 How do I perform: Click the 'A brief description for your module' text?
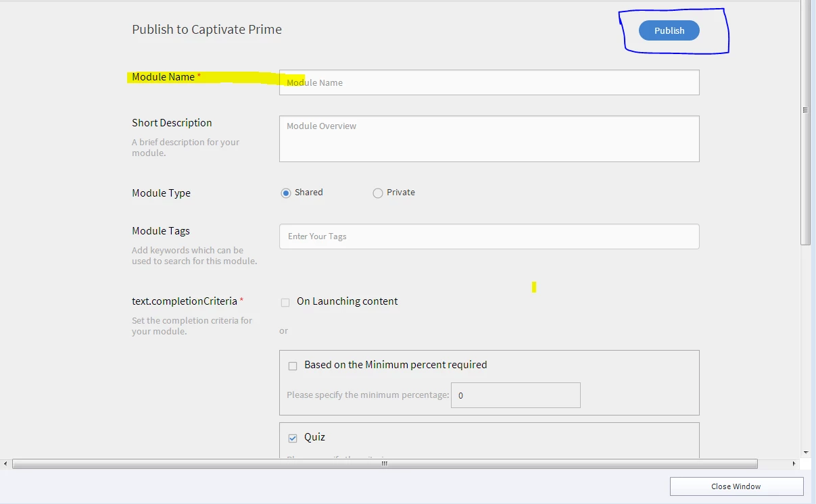pyautogui.click(x=185, y=147)
